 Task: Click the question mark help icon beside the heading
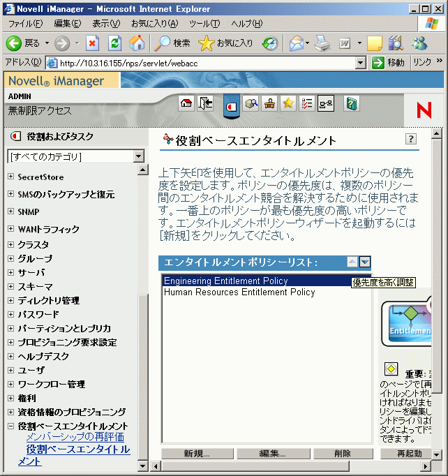click(411, 139)
